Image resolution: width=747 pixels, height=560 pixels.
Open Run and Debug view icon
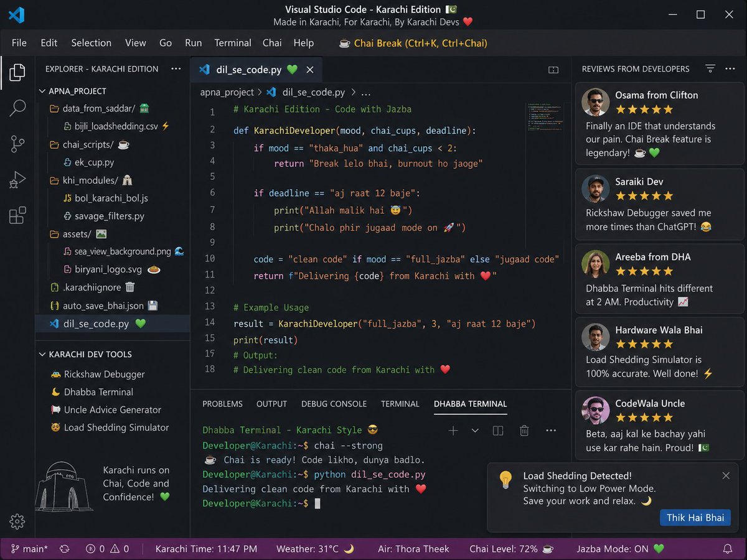[17, 180]
